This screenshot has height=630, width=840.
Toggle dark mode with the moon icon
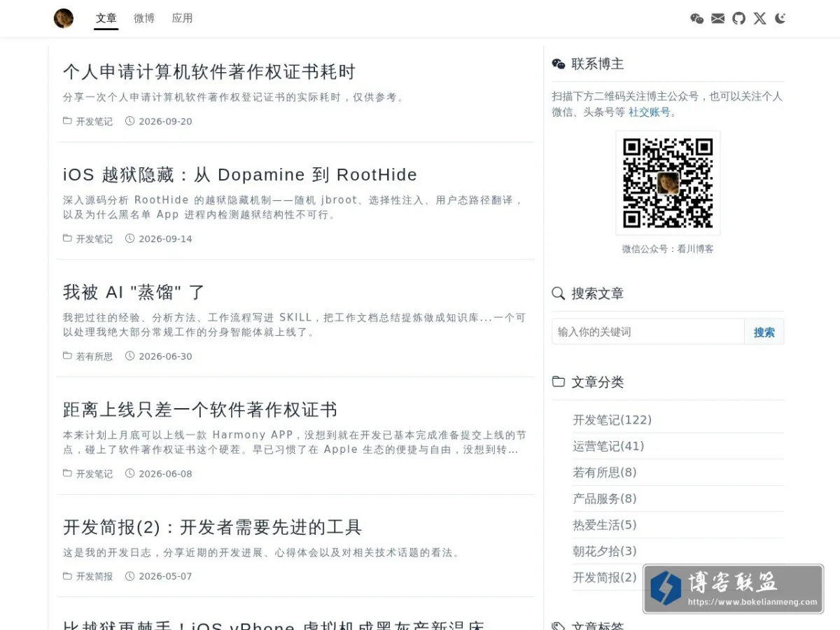click(780, 18)
